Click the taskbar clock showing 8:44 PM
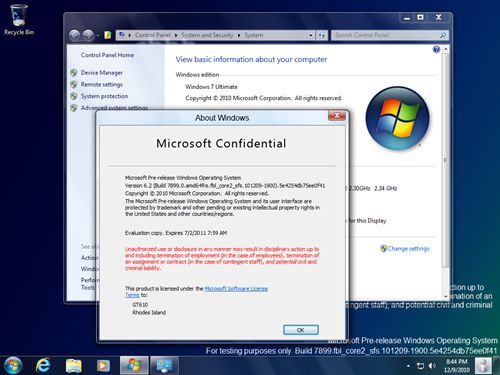The height and width of the screenshot is (375, 500). point(457,366)
